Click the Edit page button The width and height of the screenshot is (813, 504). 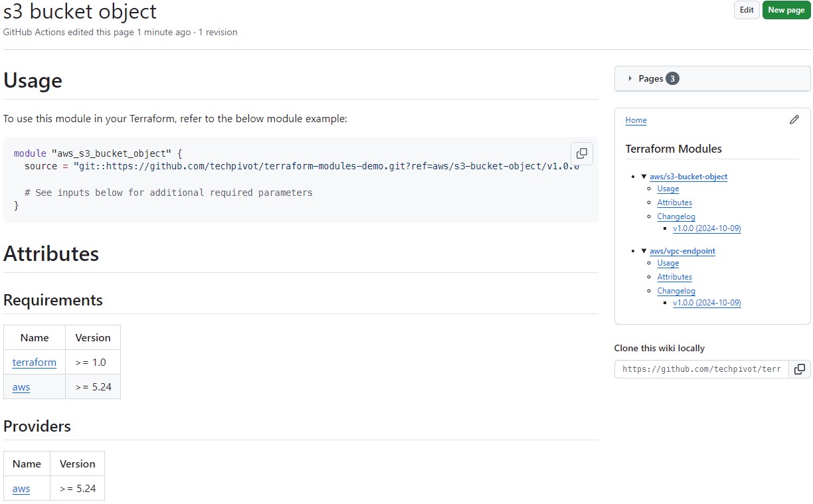pyautogui.click(x=747, y=10)
